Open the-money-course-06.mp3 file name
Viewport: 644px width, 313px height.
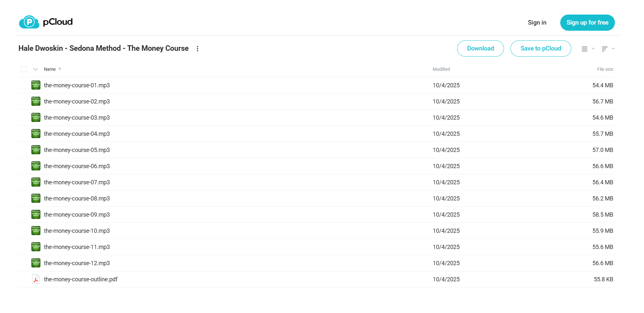77,166
